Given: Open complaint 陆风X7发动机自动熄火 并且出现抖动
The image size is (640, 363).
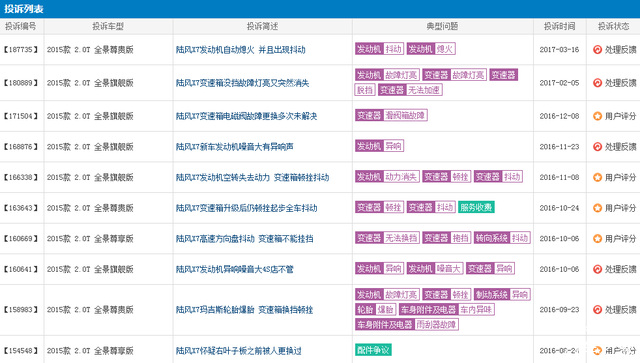Looking at the screenshot, I should pyautogui.click(x=240, y=50).
